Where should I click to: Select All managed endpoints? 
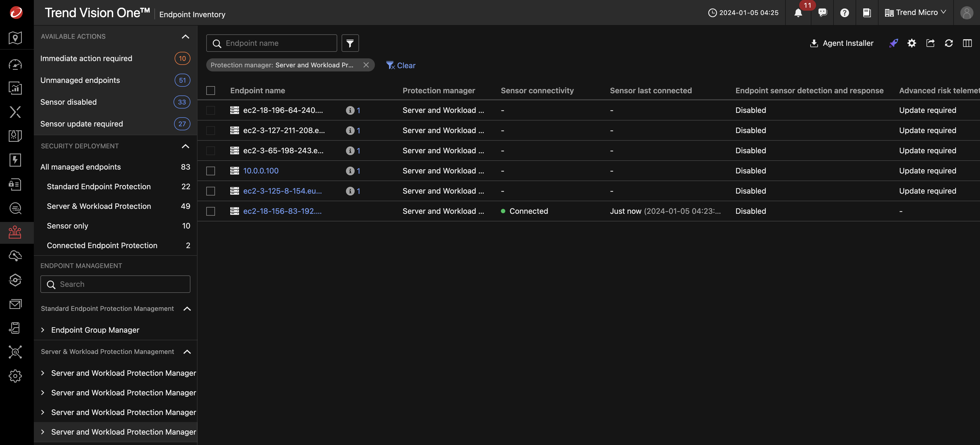click(115, 167)
